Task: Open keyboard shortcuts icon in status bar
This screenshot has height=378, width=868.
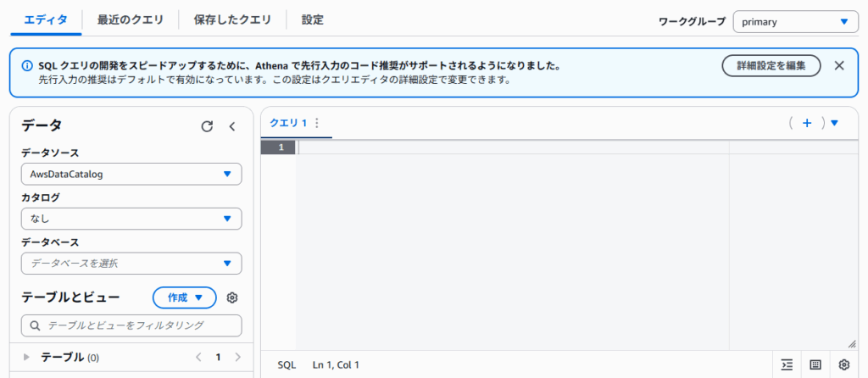Action: (815, 364)
